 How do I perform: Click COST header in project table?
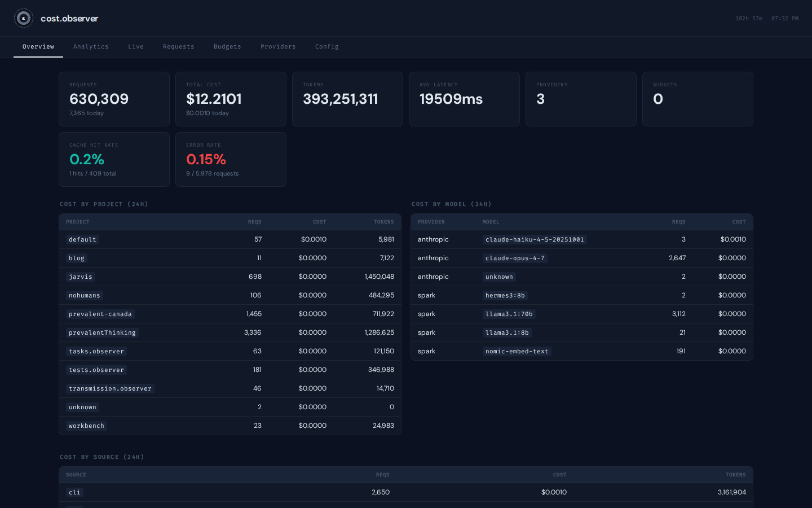tap(320, 222)
